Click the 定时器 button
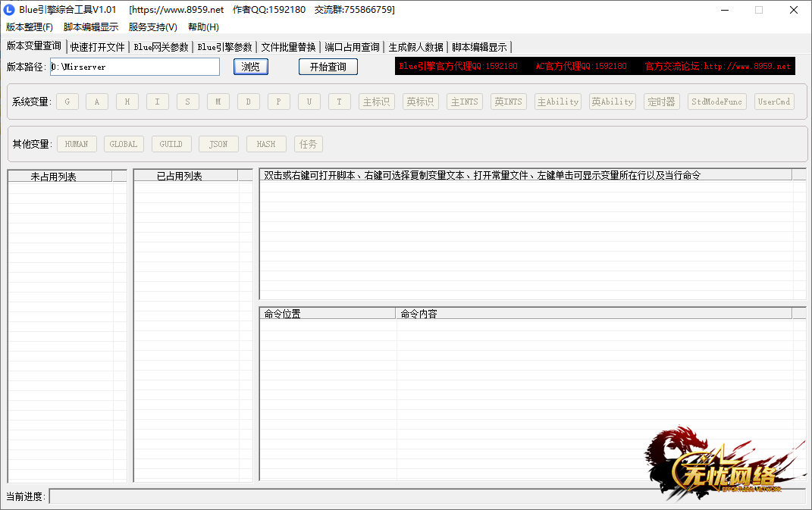Viewport: 812px width, 510px height. pyautogui.click(x=661, y=102)
